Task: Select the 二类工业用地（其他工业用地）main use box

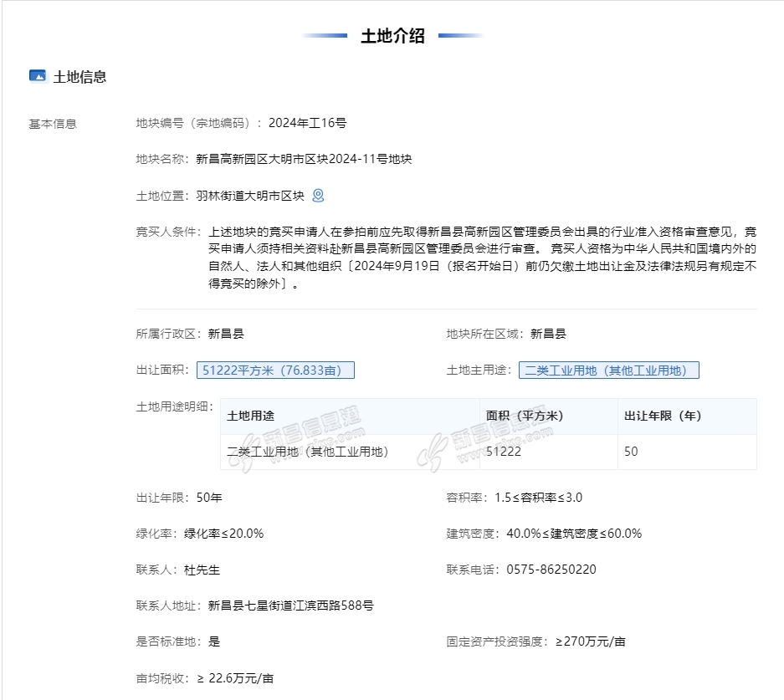Action: pyautogui.click(x=609, y=370)
